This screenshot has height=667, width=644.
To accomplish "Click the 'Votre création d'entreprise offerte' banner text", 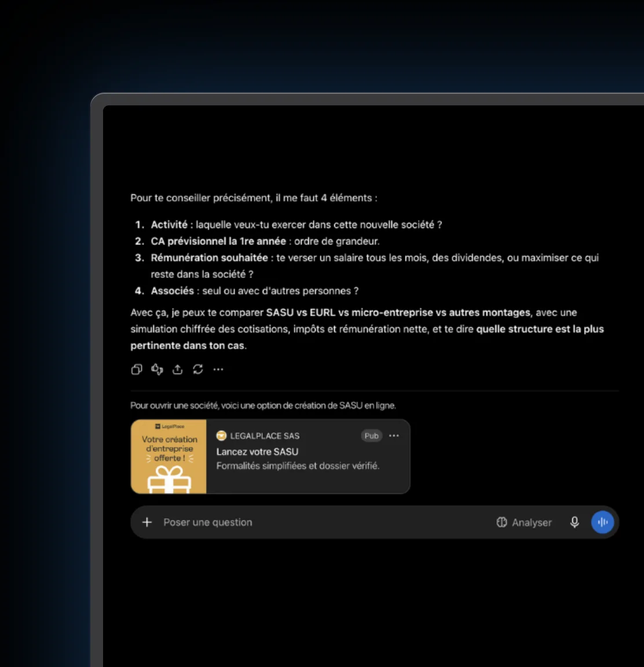I will click(169, 448).
